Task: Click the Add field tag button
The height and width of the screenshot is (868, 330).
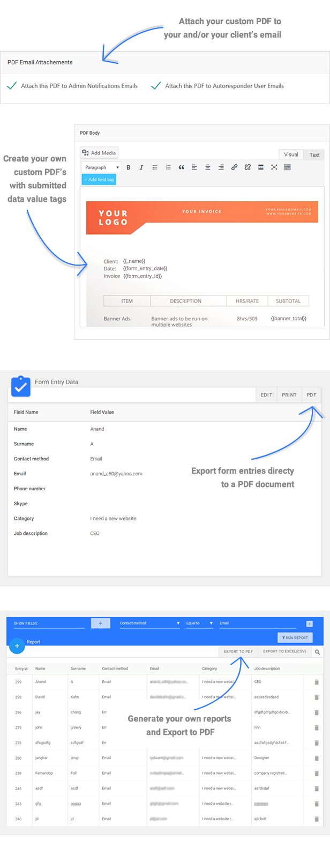Action: pos(99,180)
